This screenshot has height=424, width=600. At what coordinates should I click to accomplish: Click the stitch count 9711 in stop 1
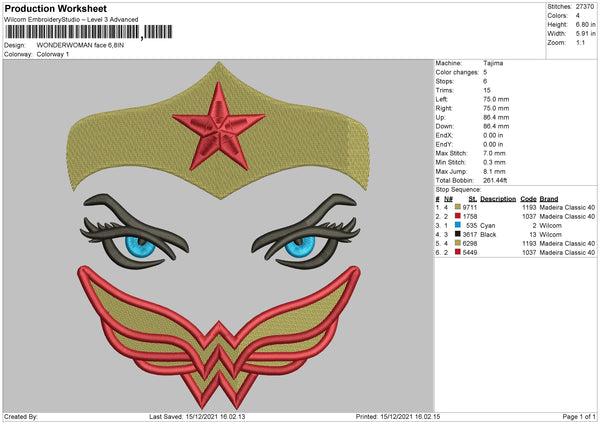click(x=470, y=207)
